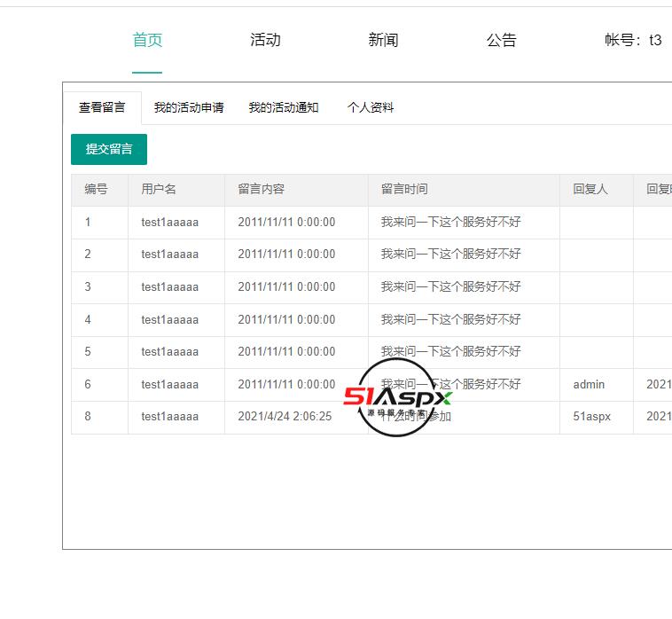Select row number 6 cell

click(99, 385)
